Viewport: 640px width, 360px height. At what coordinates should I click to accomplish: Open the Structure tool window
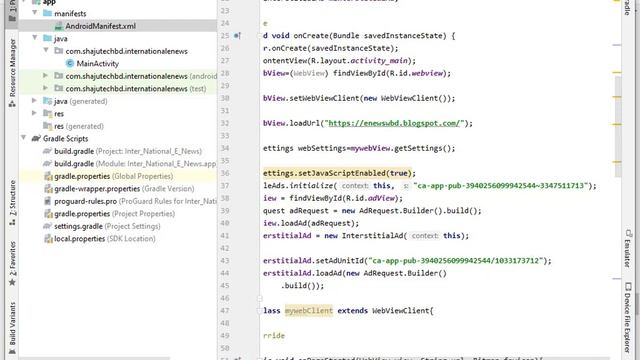tap(12, 203)
